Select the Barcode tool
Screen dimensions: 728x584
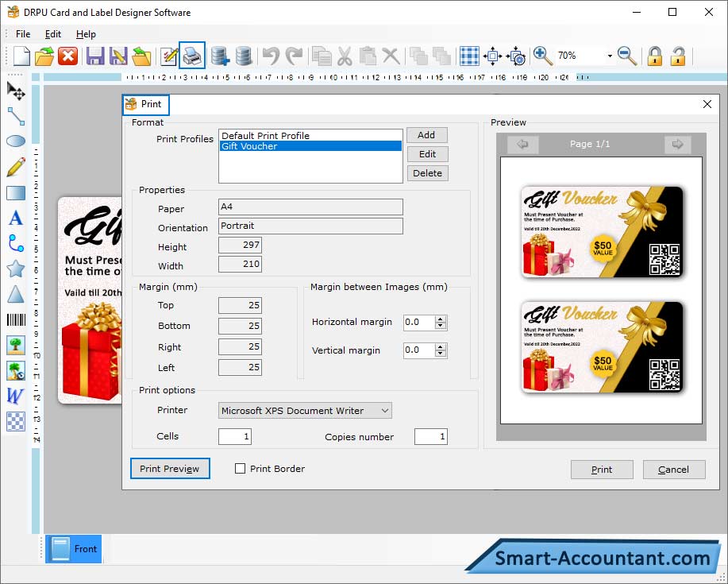[16, 319]
